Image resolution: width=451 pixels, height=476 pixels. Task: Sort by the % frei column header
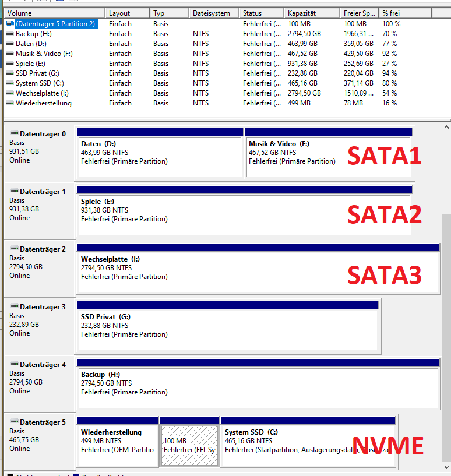[405, 13]
